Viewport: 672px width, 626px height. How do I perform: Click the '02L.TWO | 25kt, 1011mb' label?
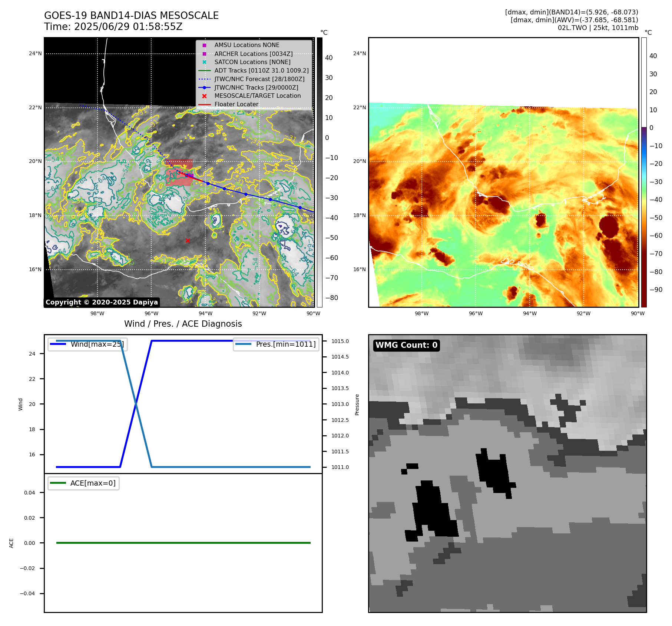598,28
